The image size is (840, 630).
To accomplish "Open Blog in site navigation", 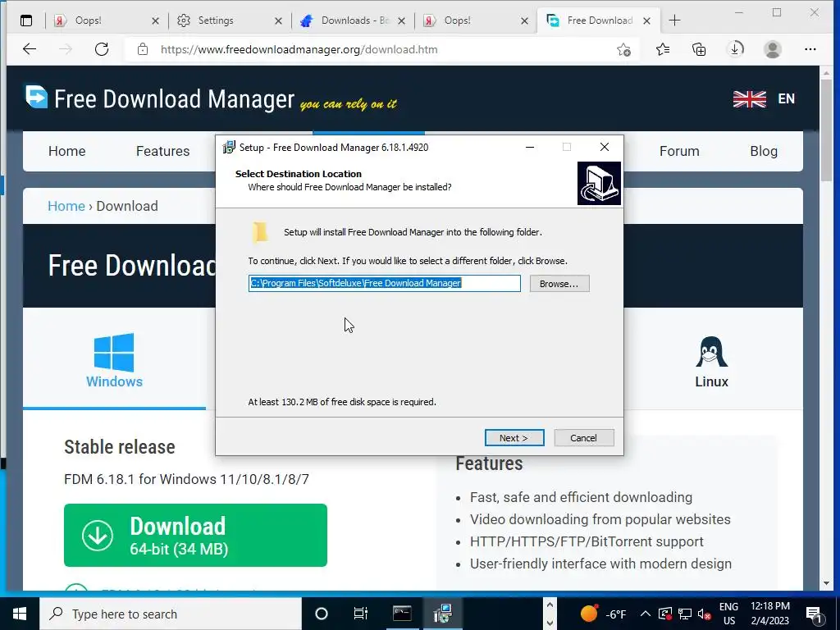I will pos(764,151).
